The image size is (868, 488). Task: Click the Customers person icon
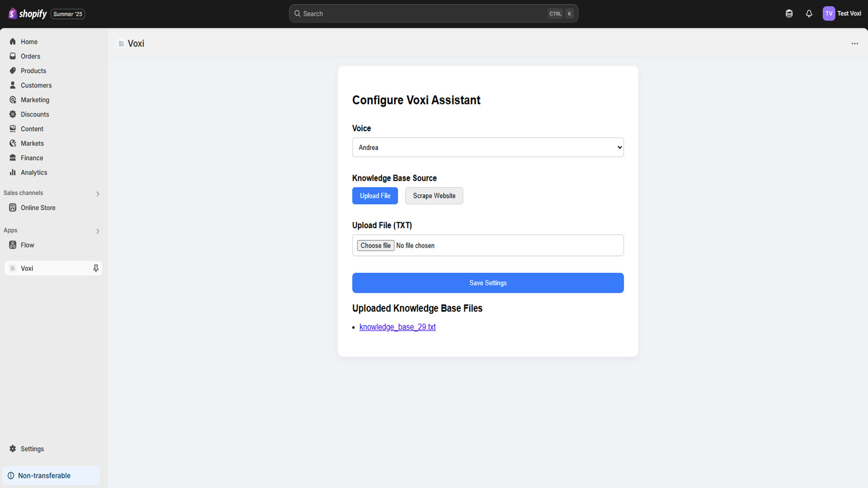click(12, 85)
